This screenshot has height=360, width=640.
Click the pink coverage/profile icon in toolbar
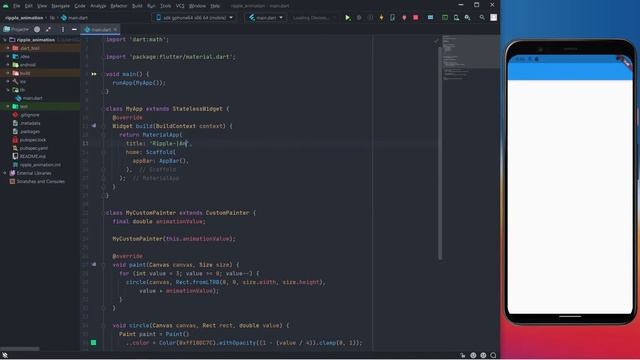404,18
